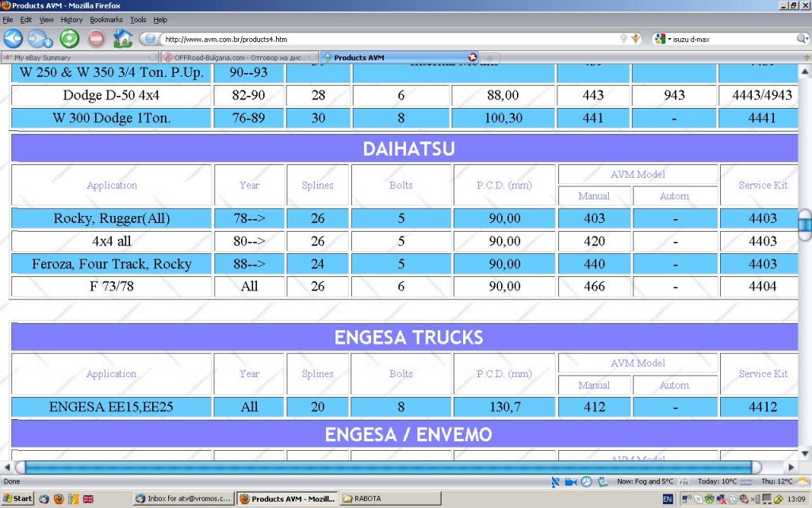Viewport: 812px width, 508px height.
Task: Click the vertical scrollbar down arrow
Action: [804, 453]
